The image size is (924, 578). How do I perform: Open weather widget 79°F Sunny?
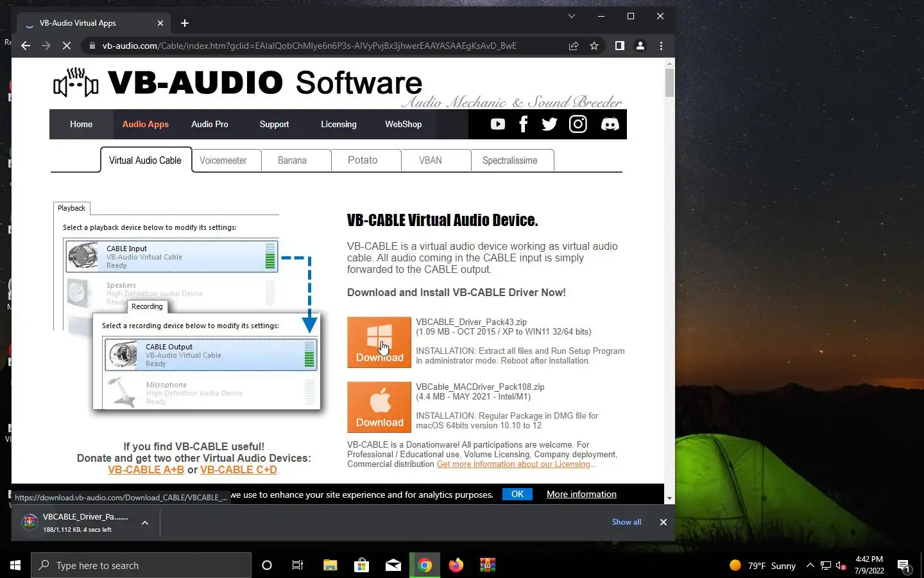point(762,566)
